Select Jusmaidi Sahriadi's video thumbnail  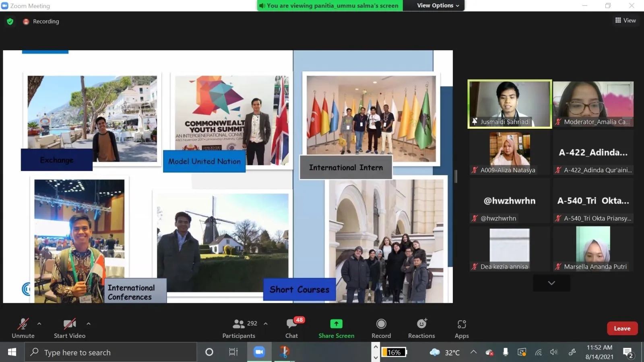coord(510,104)
